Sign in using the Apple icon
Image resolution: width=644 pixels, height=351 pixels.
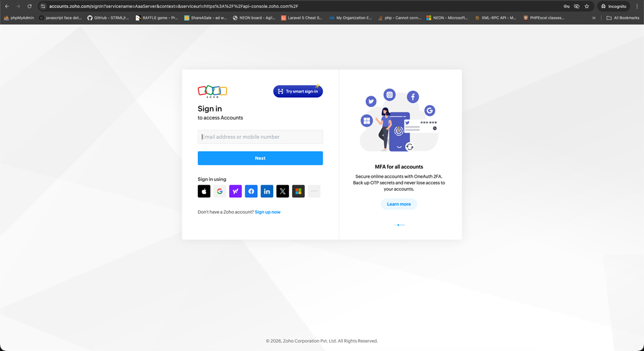[x=204, y=192]
